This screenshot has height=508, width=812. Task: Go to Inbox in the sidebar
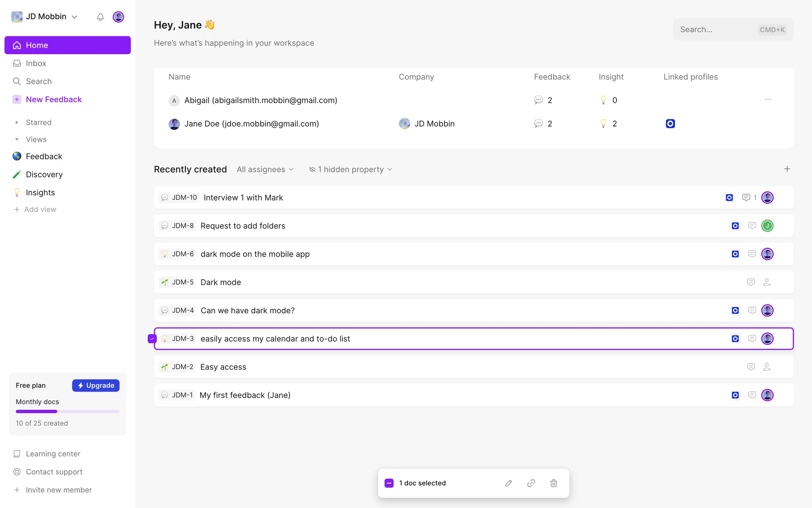pos(36,63)
